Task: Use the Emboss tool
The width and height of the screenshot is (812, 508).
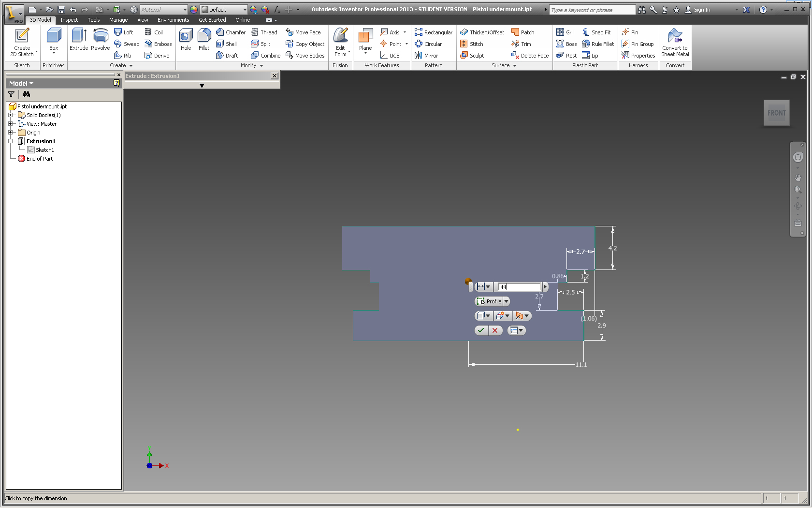Action: tap(158, 44)
